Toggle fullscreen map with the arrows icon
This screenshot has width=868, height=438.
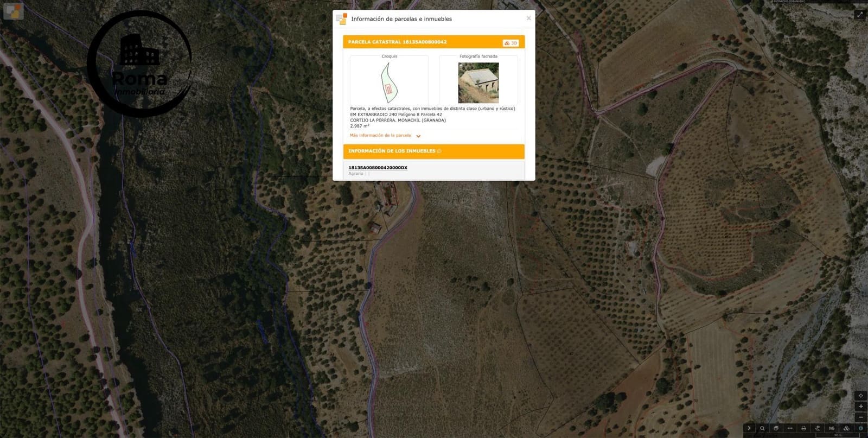click(860, 15)
